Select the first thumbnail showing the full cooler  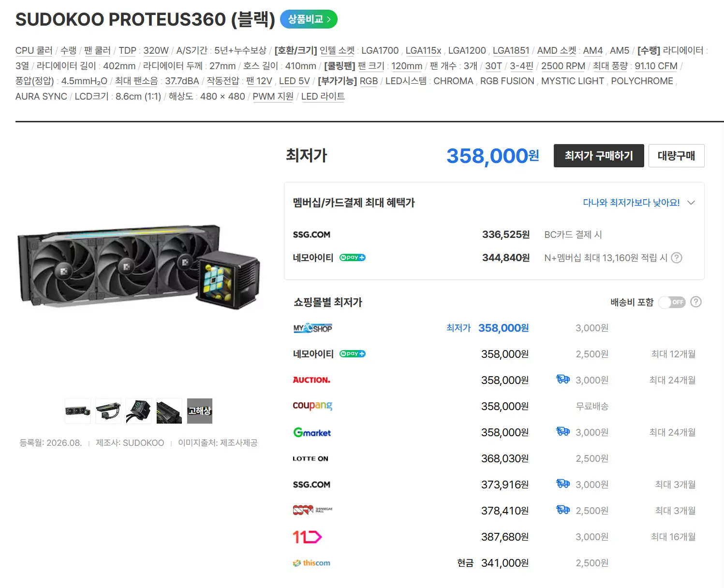pos(78,411)
